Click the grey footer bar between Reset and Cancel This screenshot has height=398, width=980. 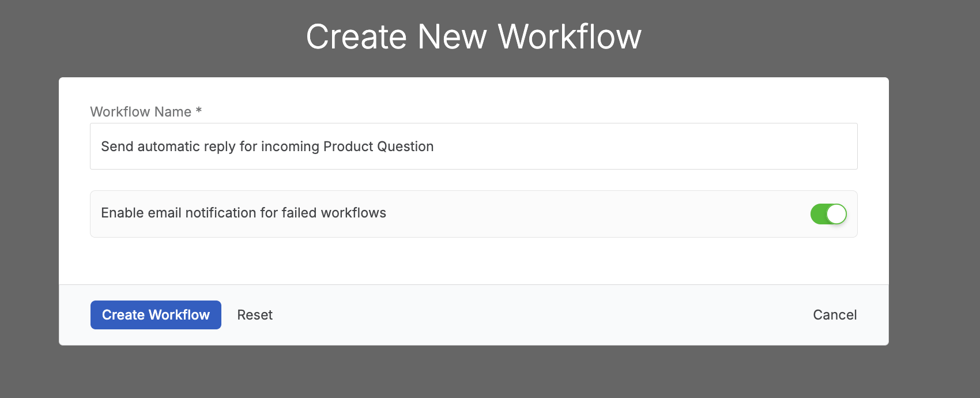pos(542,315)
